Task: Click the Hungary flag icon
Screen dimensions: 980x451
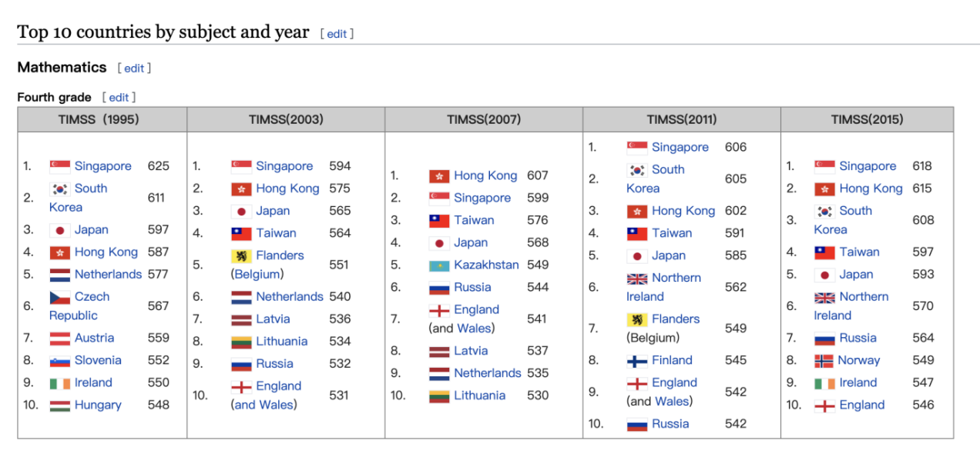Action: click(x=59, y=406)
